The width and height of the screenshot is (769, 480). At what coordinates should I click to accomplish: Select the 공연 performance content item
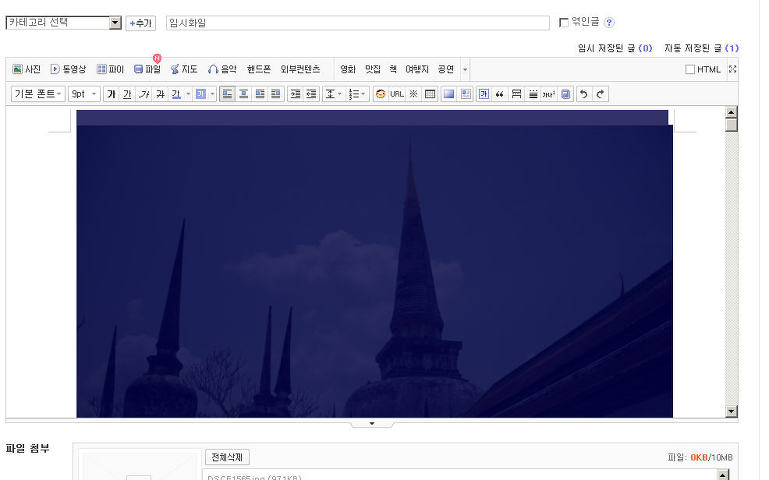click(446, 69)
